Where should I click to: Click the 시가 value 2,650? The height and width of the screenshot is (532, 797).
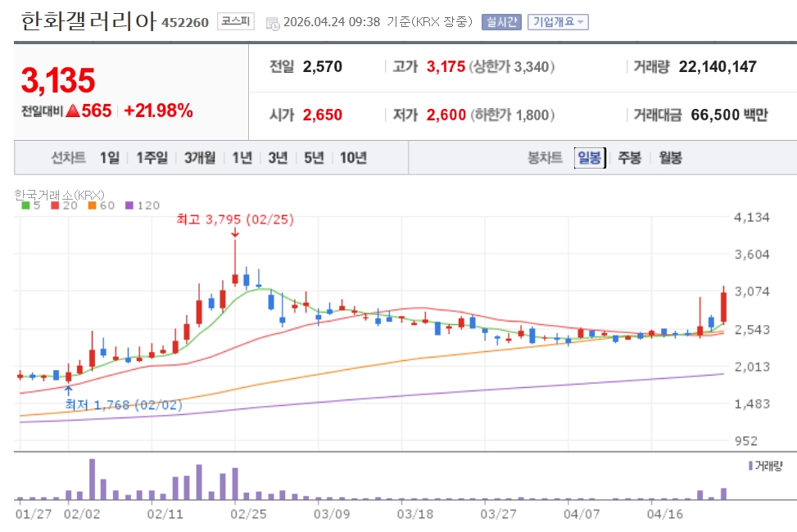click(322, 115)
